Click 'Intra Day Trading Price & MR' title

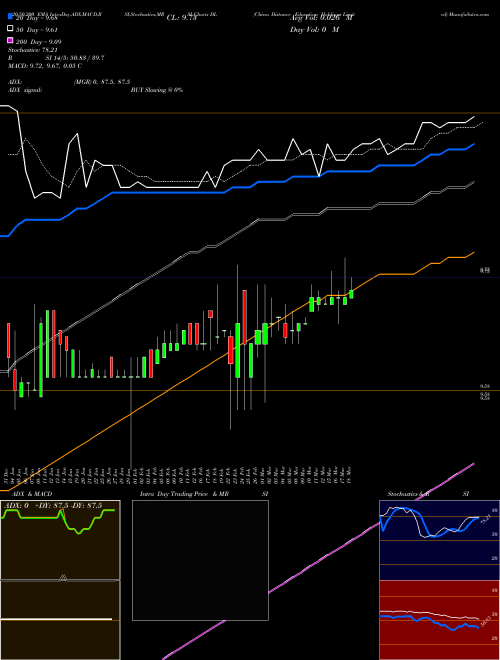point(184,494)
